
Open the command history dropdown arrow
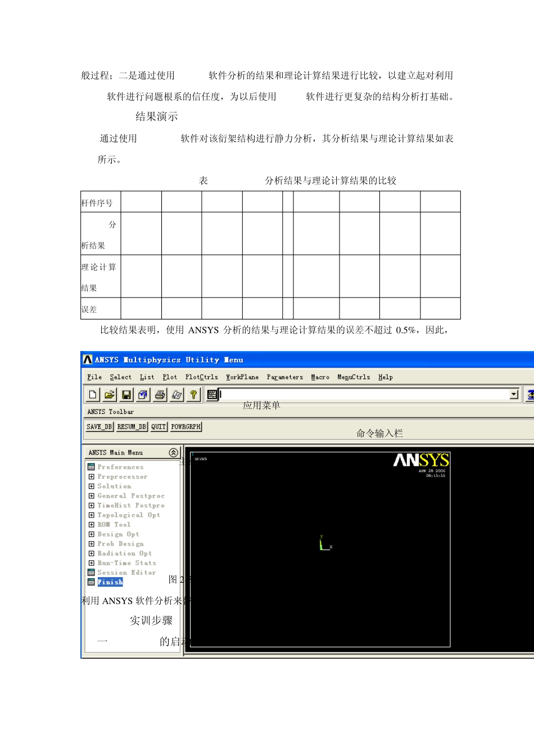pyautogui.click(x=514, y=395)
